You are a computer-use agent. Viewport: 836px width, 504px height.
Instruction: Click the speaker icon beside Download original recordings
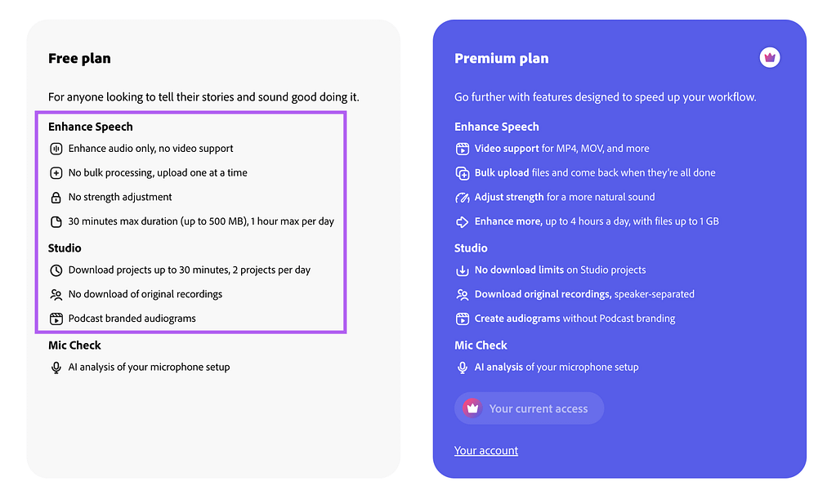point(463,295)
